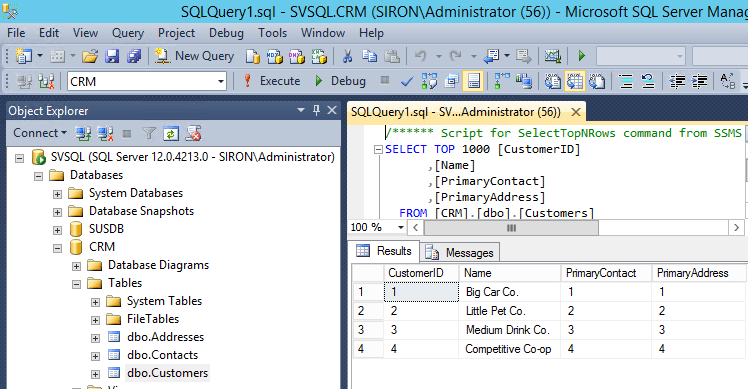Click the green Start Debugging arrow icon
Screen dimensions: 748x389
(582, 56)
